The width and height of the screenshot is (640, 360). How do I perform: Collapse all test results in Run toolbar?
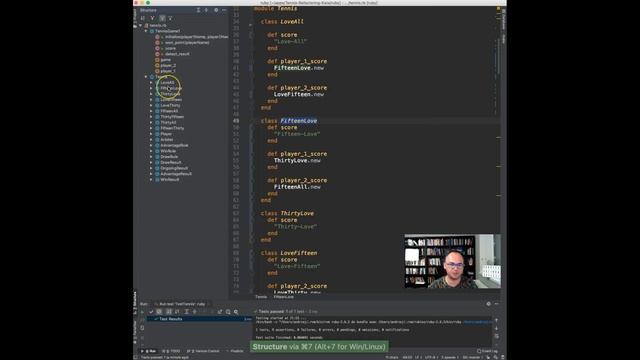195,312
